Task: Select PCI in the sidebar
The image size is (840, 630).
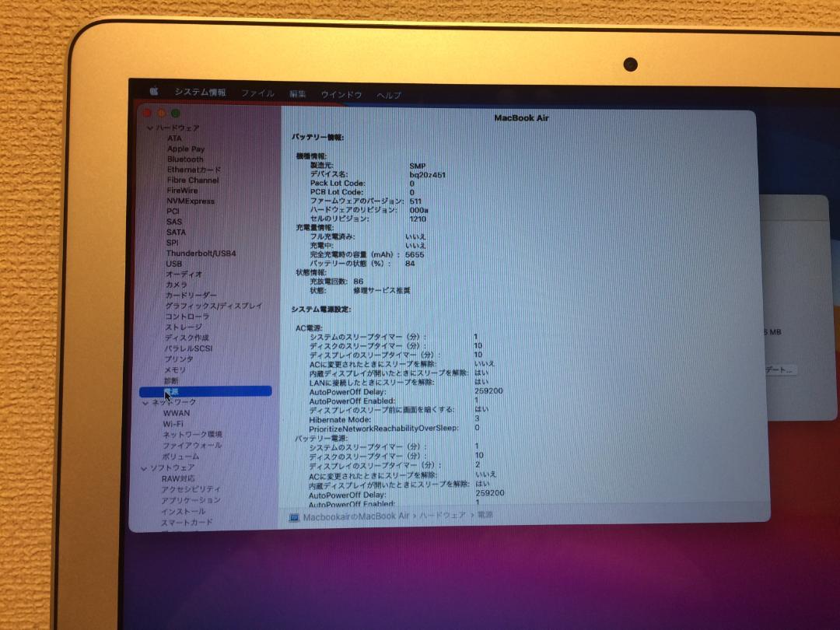Action: tap(173, 211)
